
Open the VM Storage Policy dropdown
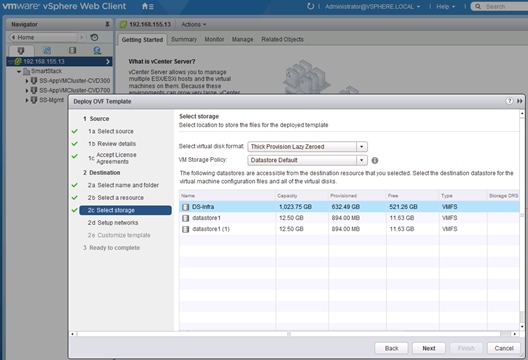[361, 160]
